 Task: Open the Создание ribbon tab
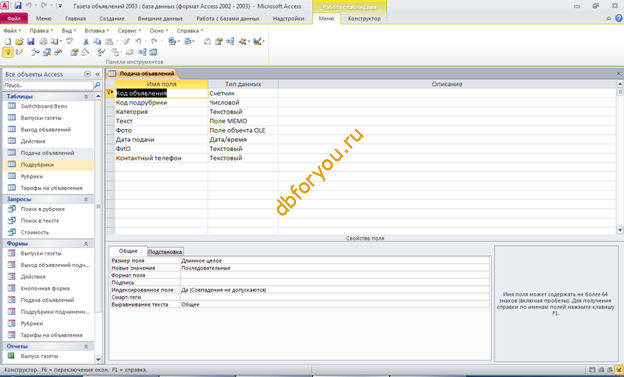click(x=112, y=19)
